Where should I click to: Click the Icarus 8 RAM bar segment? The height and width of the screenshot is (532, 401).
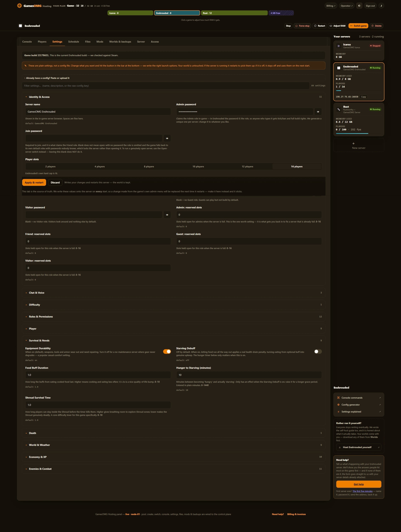click(130, 13)
